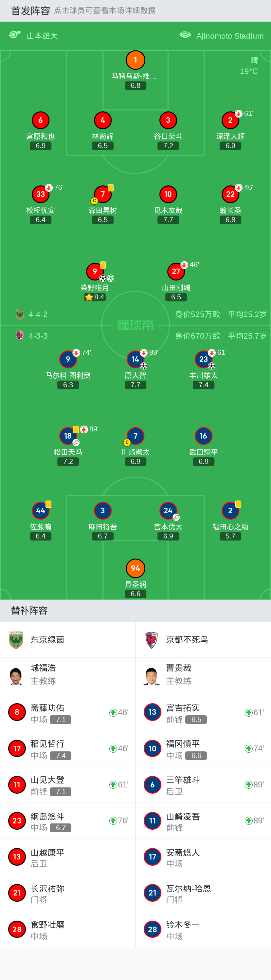The height and width of the screenshot is (980, 271).
Task: Select 原大智 number 14 player icon
Action: coord(135,360)
